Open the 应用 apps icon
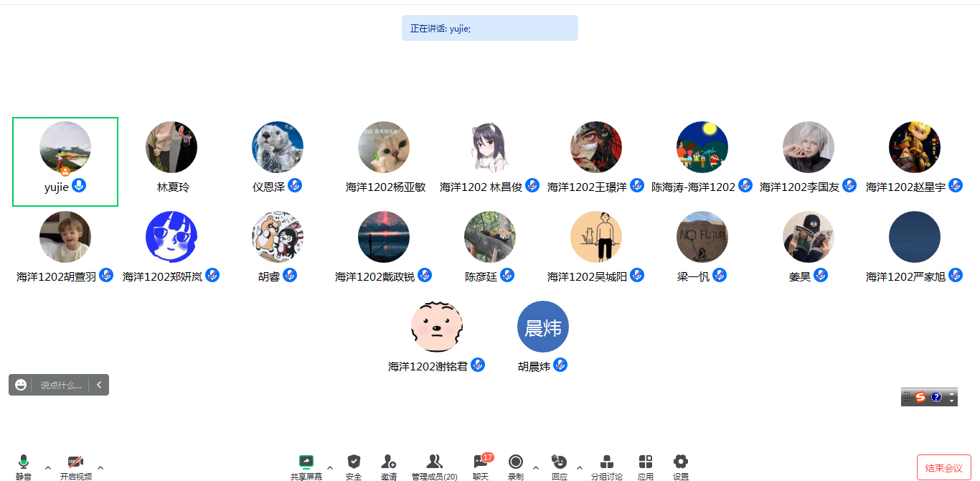This screenshot has width=980, height=481. (646, 461)
